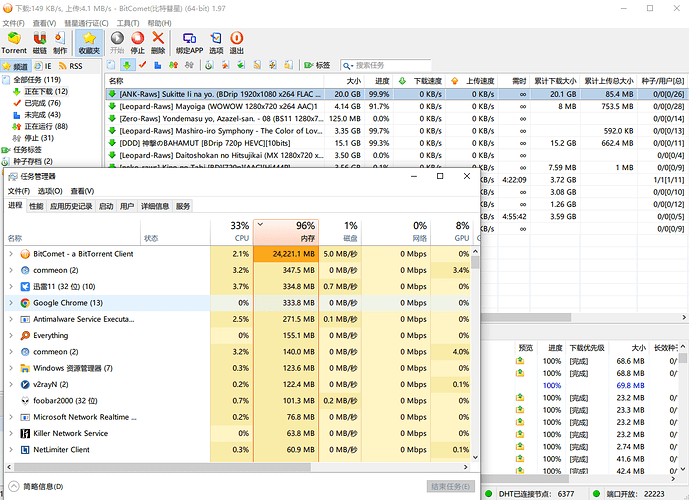The width and height of the screenshot is (689, 500).
Task: Sort by CPU column header
Action: 232,232
